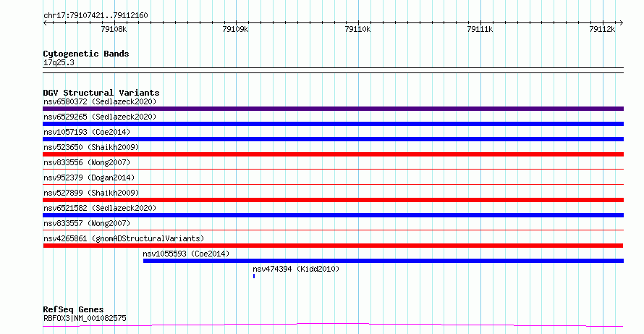Click the 79110k ruler tick label

pyautogui.click(x=357, y=29)
